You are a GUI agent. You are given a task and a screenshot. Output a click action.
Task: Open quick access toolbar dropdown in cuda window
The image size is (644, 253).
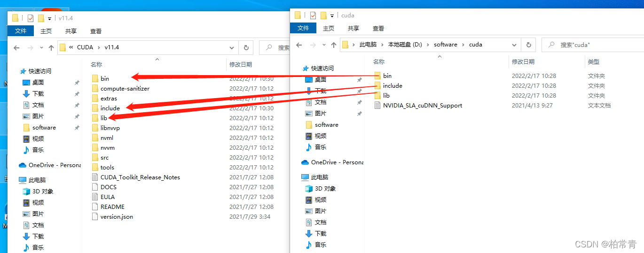(x=332, y=15)
